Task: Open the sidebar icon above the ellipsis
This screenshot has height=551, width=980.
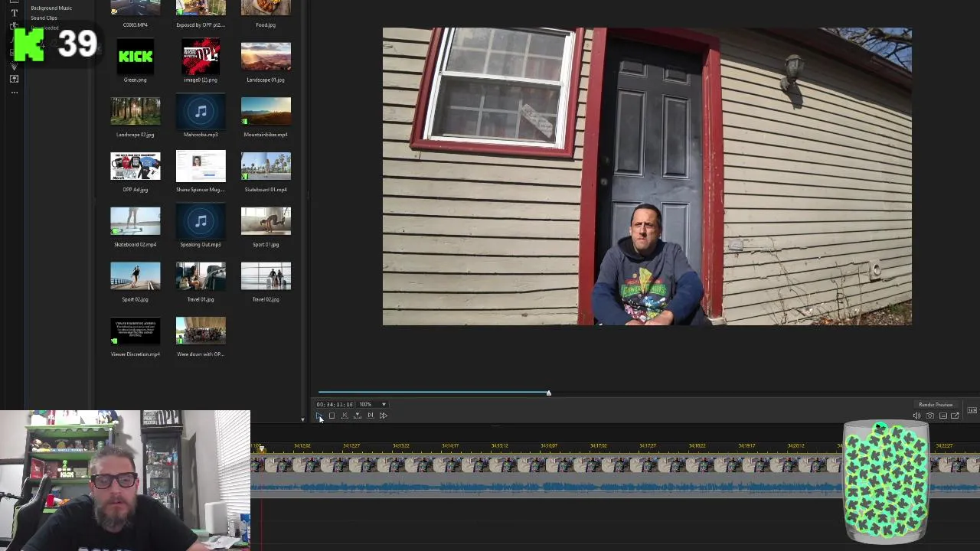Action: click(14, 79)
